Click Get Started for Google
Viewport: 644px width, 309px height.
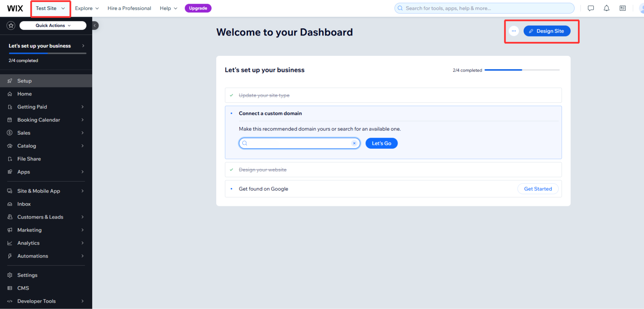538,189
